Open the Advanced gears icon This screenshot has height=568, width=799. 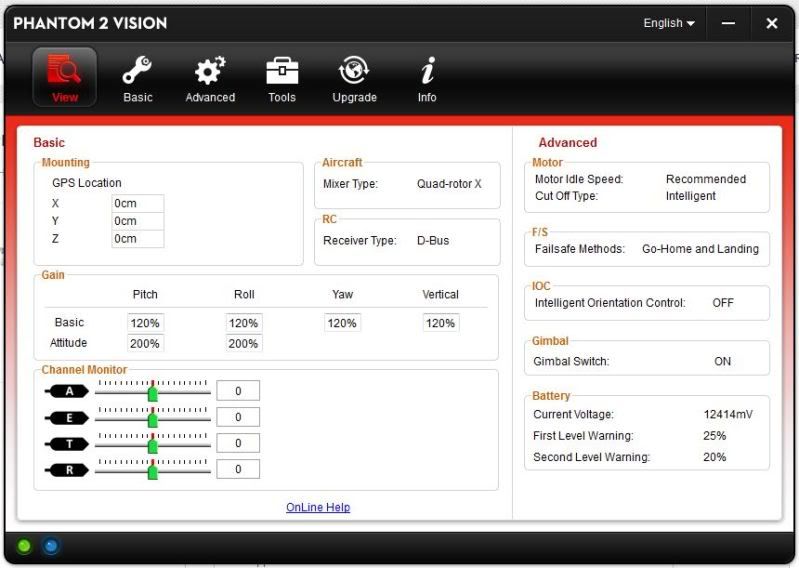pos(210,72)
